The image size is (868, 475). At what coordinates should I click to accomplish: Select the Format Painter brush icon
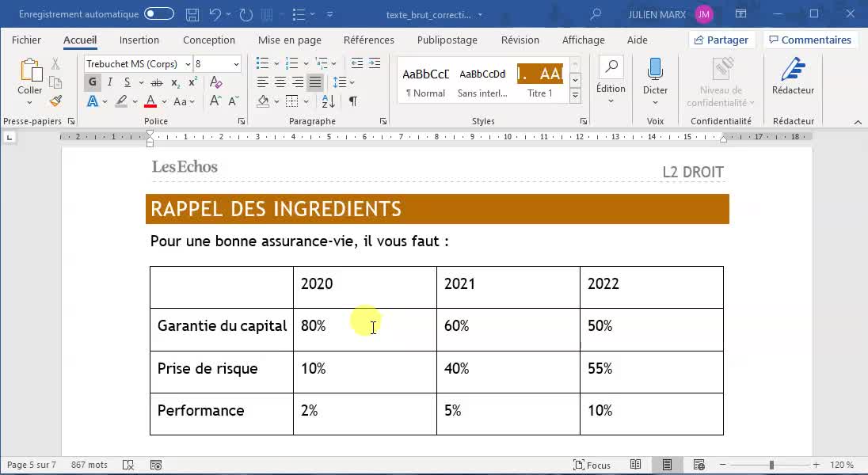pos(55,101)
